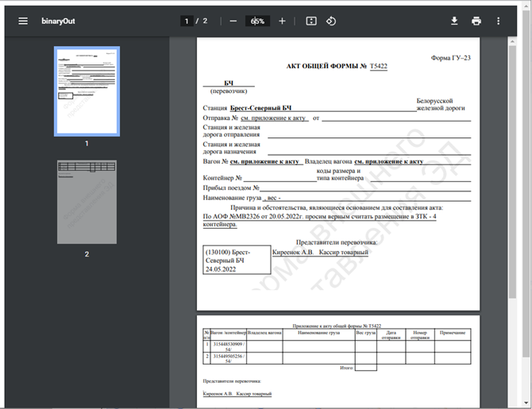Click the "Наименование груза" table header
532x409 pixels.
point(318,333)
